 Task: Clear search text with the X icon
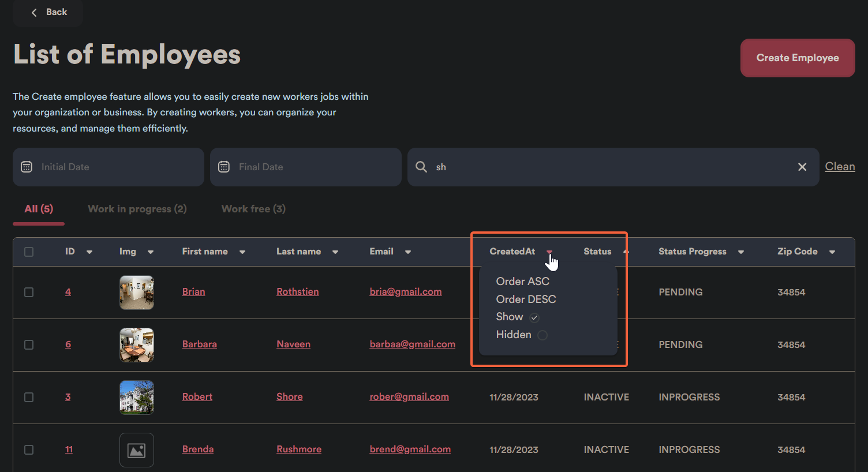(802, 167)
